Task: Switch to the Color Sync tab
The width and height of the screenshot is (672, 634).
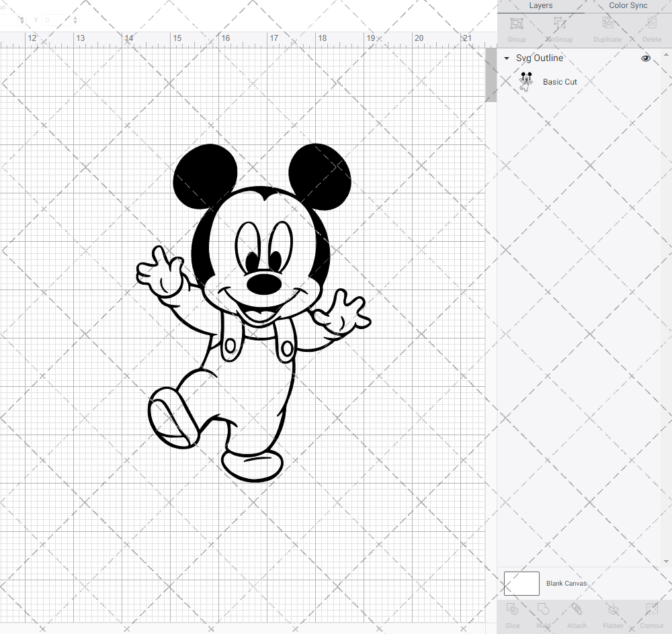Action: [628, 6]
